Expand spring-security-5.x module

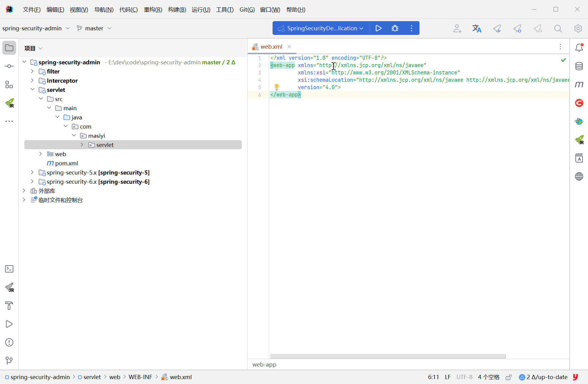tap(32, 172)
